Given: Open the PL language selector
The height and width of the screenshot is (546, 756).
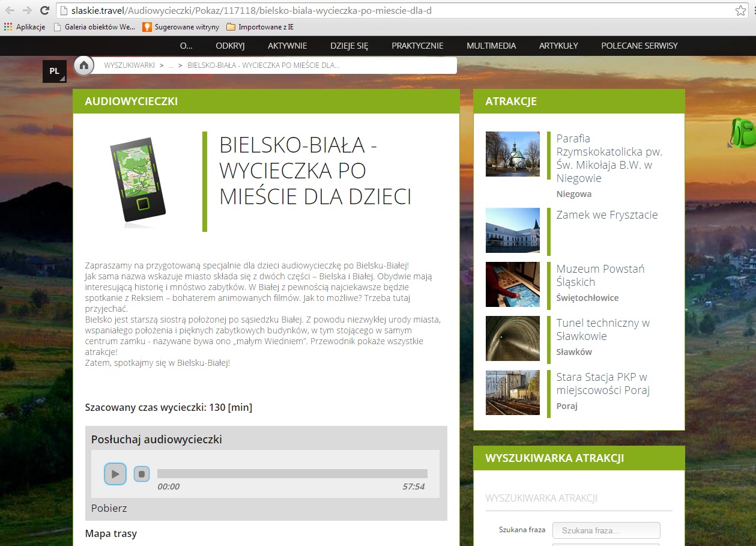Looking at the screenshot, I should (x=55, y=71).
